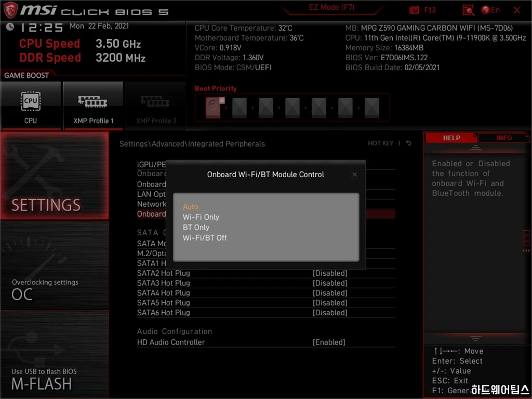Select the sixth boot priority slot
Viewport: 532px width, 399px height.
[345, 108]
